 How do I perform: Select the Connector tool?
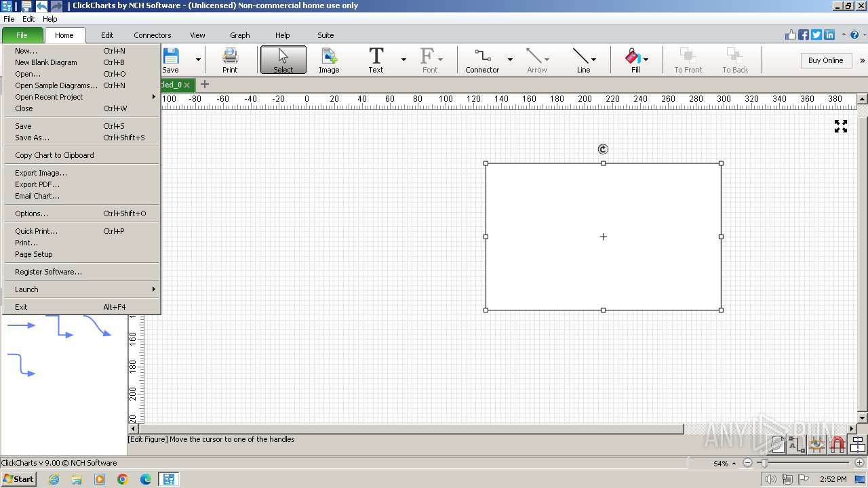click(x=482, y=60)
